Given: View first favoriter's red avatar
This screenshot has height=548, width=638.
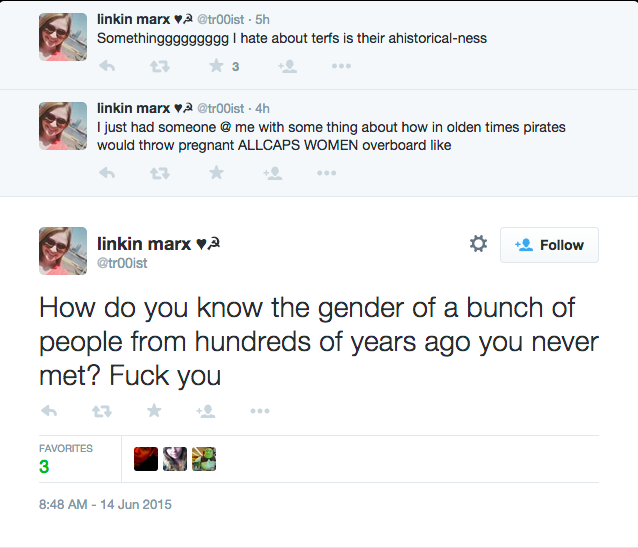Looking at the screenshot, I should tap(145, 459).
